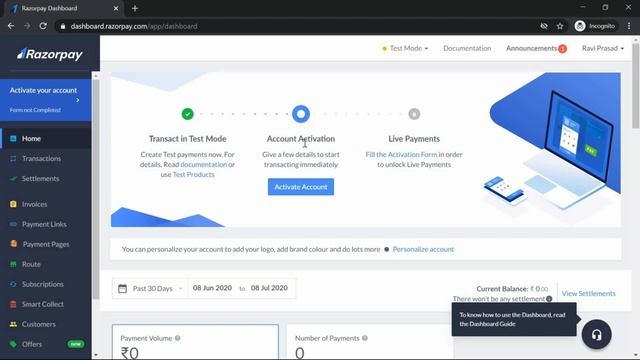Click Number of Payments help icon
640x360 pixels.
[x=364, y=338]
